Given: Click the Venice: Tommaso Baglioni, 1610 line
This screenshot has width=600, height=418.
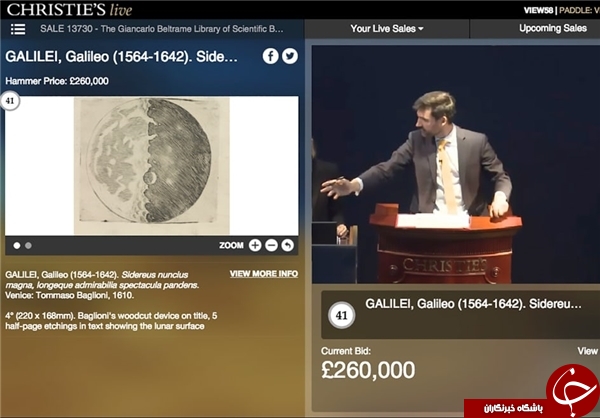Looking at the screenshot, I should (69, 296).
